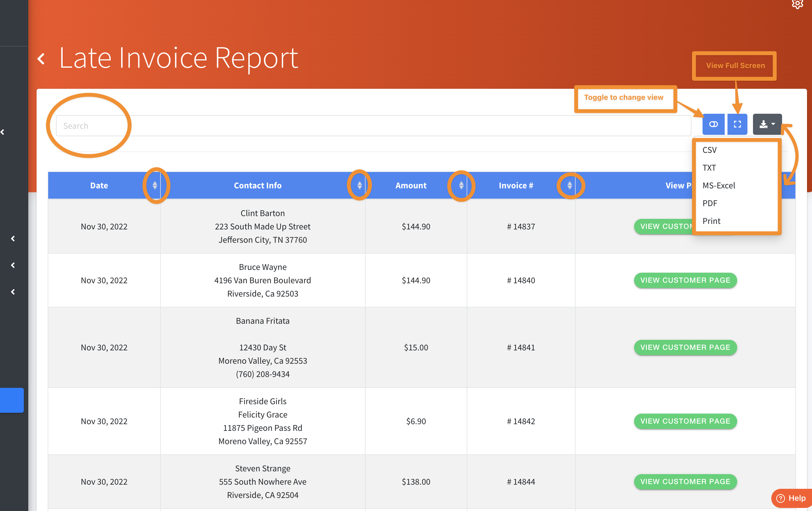This screenshot has width=812, height=511.
Task: Choose Print from export menu
Action: 711,221
